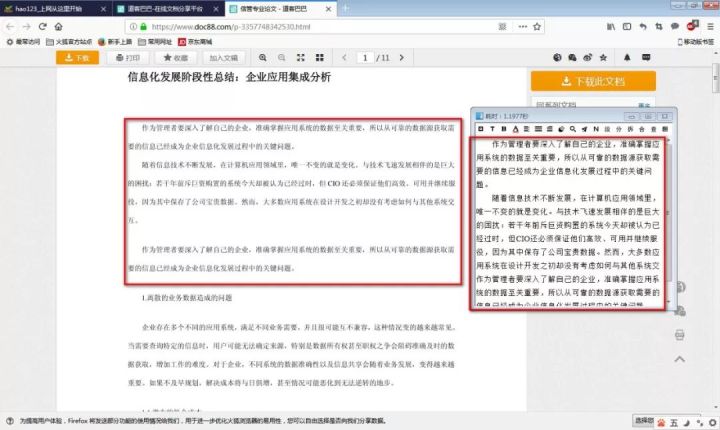Click the browser forward arrow
Image resolution: width=720 pixels, height=430 pixels.
tap(27, 27)
